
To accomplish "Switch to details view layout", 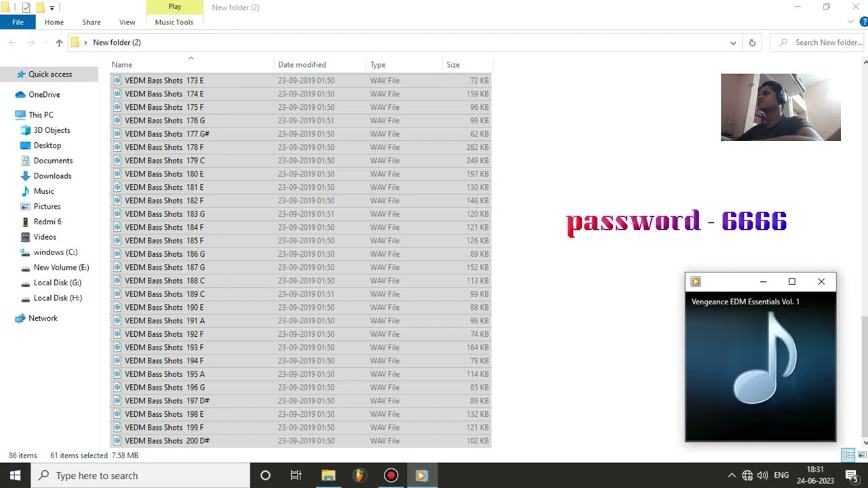I will click(x=848, y=455).
